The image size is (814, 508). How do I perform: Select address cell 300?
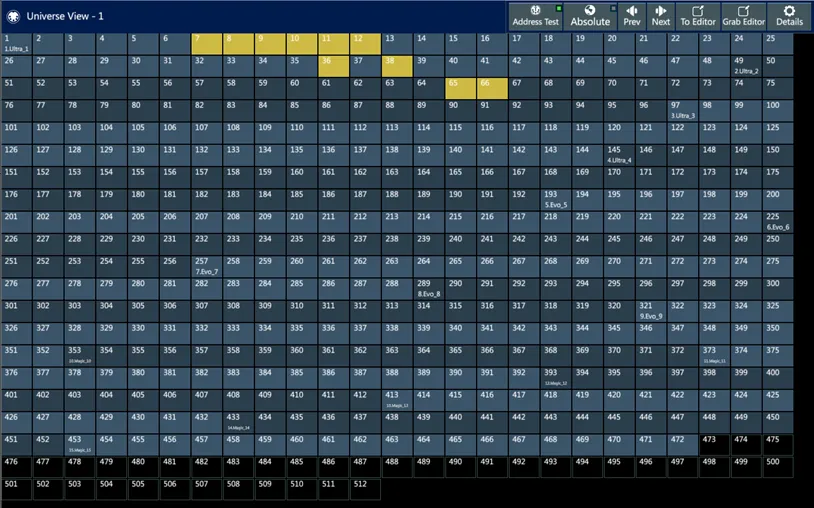778,290
